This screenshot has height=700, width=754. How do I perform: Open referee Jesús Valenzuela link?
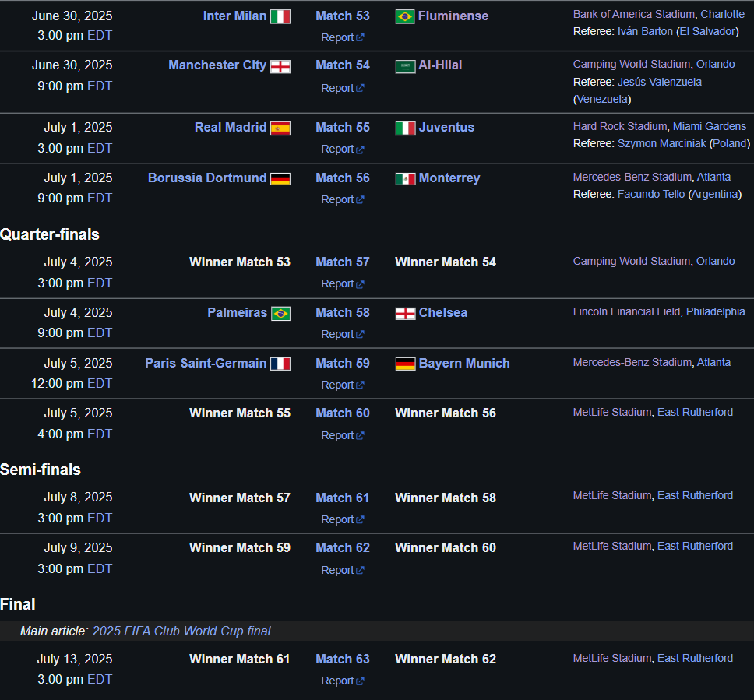659,82
